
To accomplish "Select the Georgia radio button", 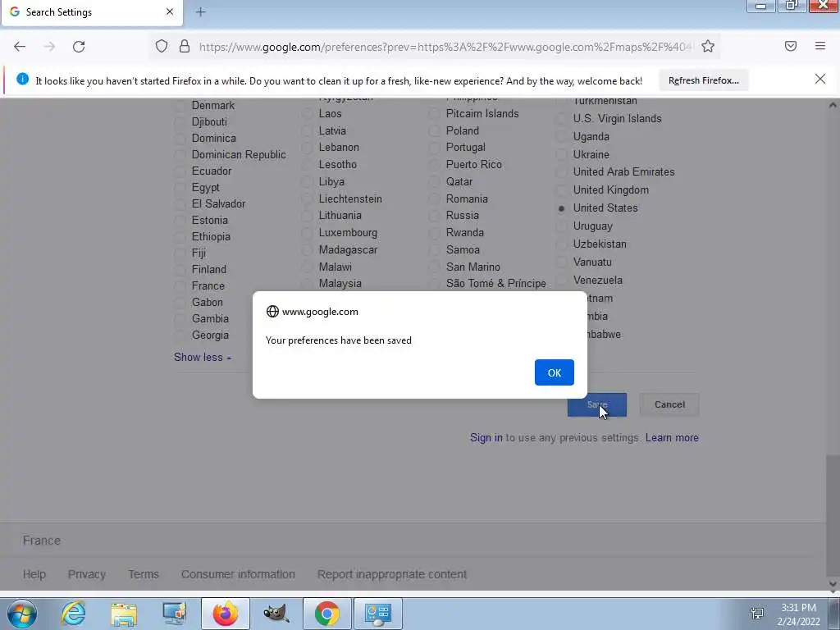I will click(180, 336).
